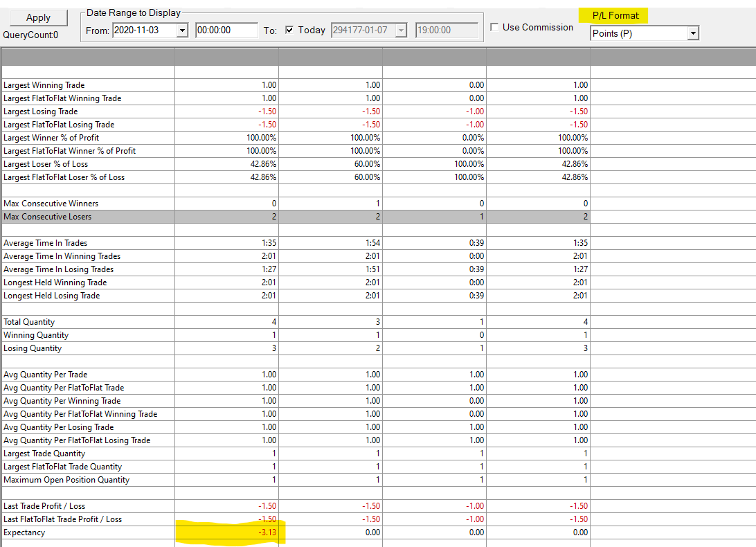Screen dimensions: 756x547
Task: Select the Winning Quantity row label
Action: point(36,335)
